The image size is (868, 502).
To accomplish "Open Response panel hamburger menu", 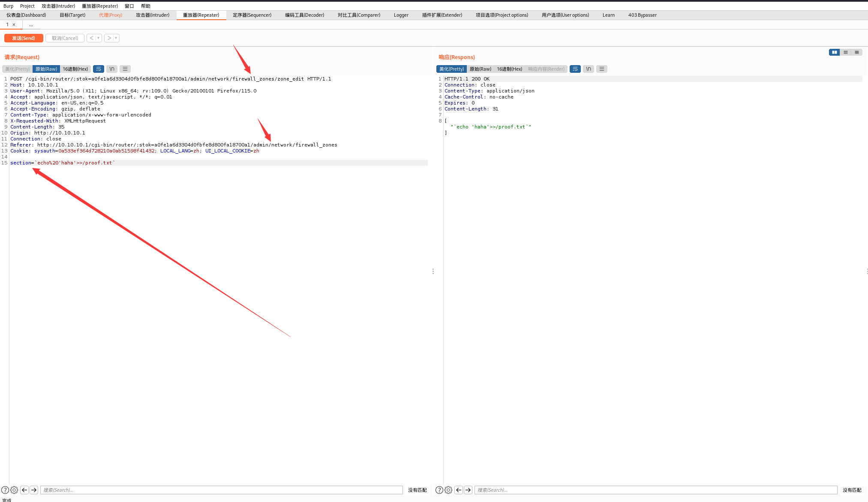I will [602, 69].
